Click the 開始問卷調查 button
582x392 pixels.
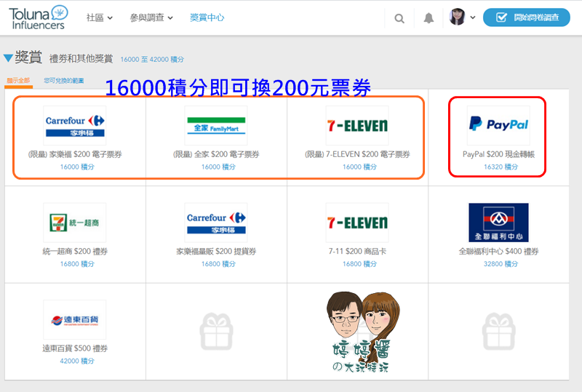point(526,17)
